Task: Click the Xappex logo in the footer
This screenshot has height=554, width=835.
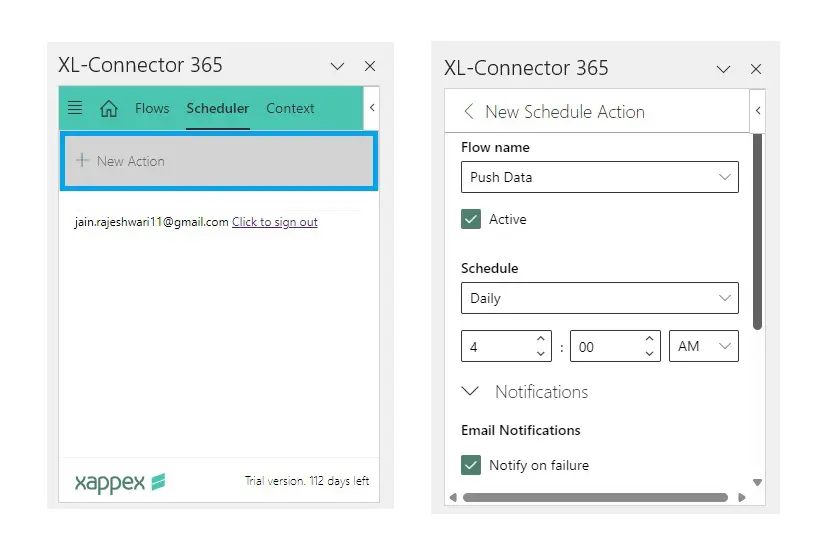Action: click(119, 483)
